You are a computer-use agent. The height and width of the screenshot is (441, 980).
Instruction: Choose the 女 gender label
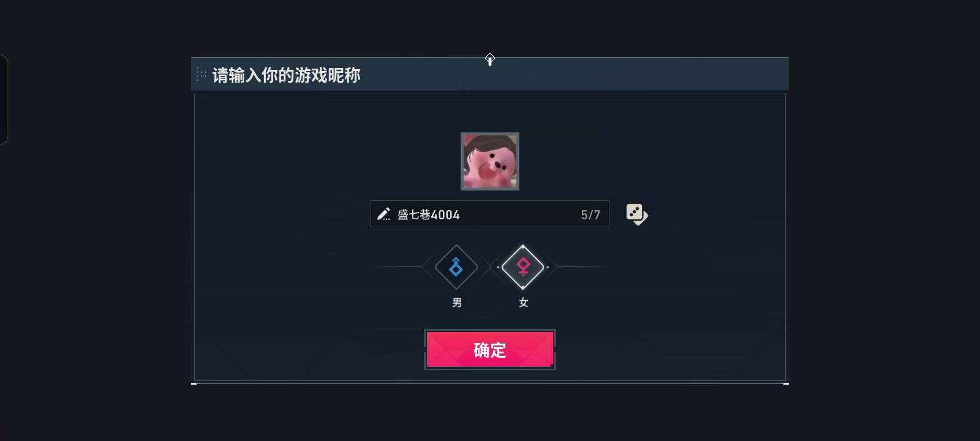524,303
